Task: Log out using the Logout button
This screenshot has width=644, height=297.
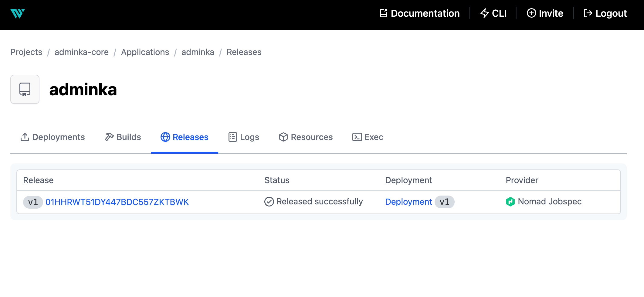Action: [x=605, y=13]
